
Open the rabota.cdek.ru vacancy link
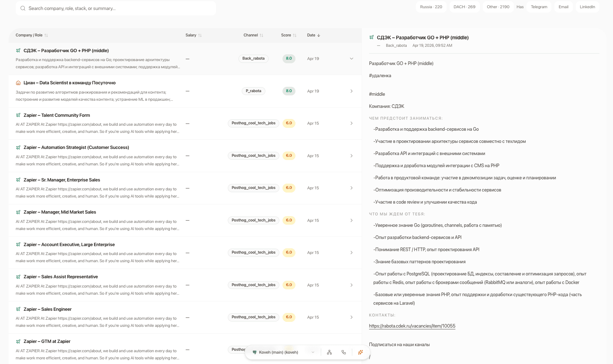[x=412, y=326]
